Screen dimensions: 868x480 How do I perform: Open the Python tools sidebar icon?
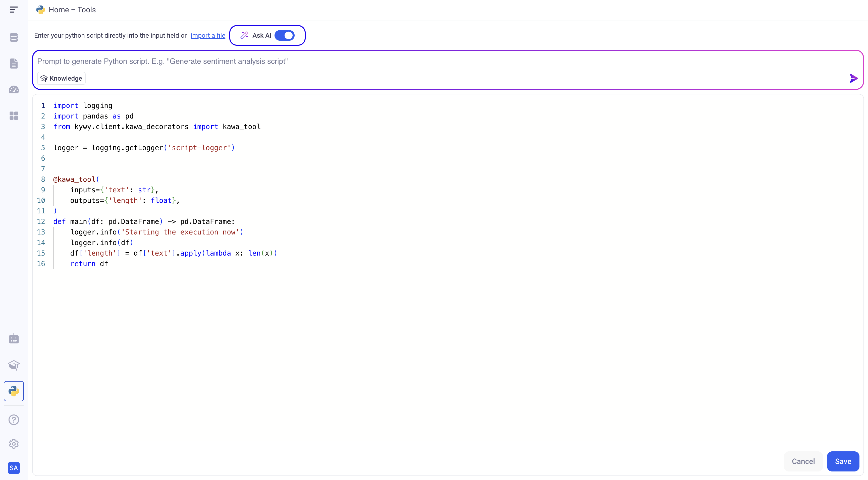pyautogui.click(x=14, y=391)
